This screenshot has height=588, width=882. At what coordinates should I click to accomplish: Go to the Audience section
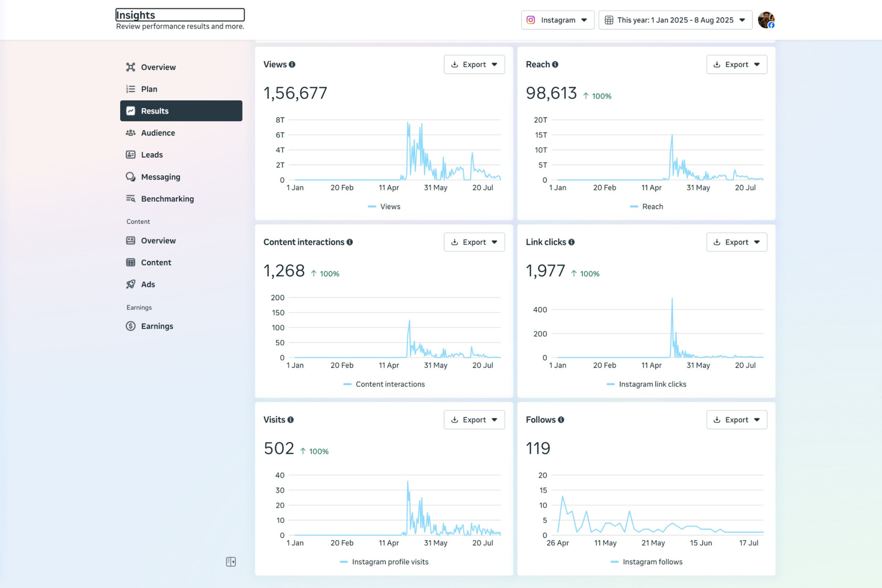158,133
